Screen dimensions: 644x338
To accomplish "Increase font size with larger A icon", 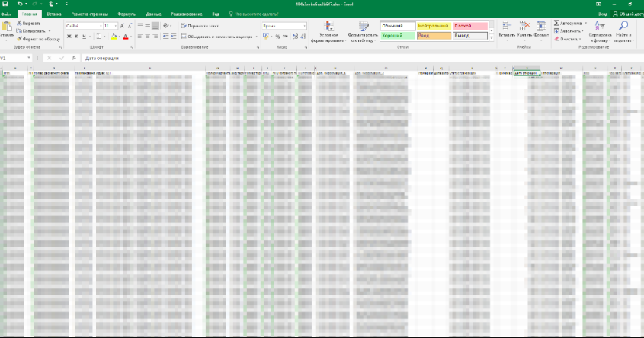I will [x=123, y=26].
